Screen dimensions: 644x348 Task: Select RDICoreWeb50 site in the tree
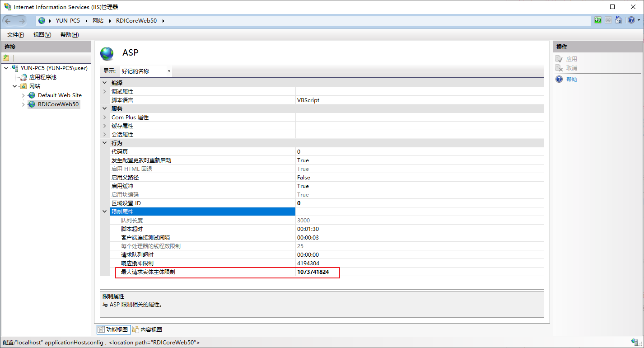[58, 104]
